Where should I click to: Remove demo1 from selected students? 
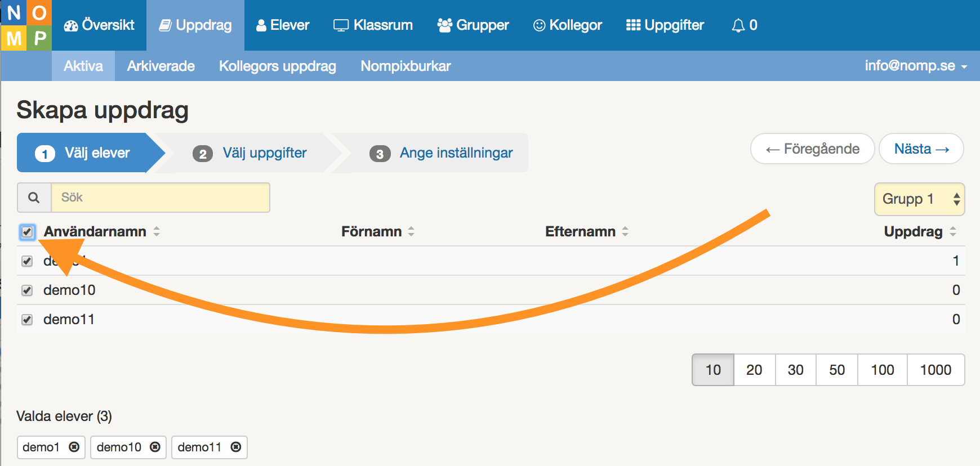coord(74,447)
